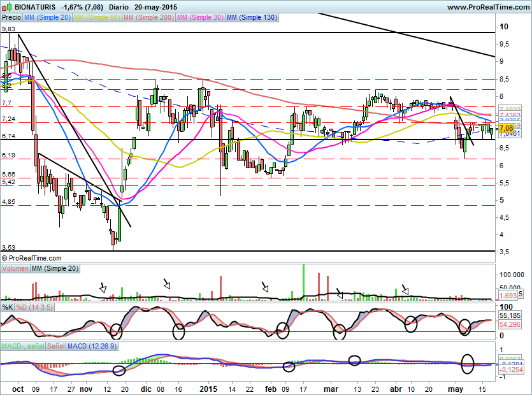The image size is (532, 395).
Task: Click the MACD (12 26 9) label
Action: pyautogui.click(x=92, y=346)
